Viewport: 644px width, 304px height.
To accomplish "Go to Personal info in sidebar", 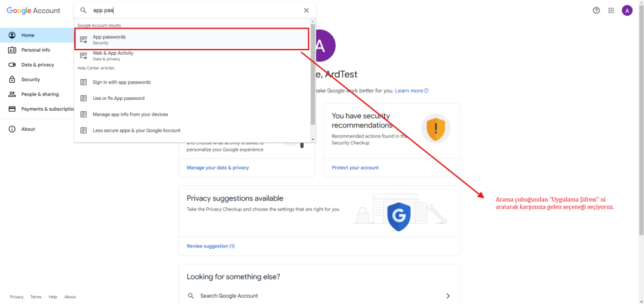I will pos(35,50).
